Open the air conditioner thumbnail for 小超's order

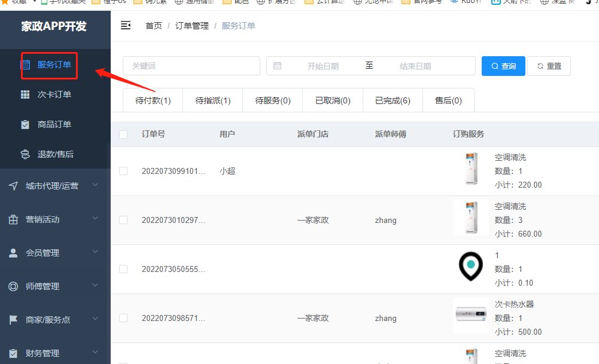point(471,169)
